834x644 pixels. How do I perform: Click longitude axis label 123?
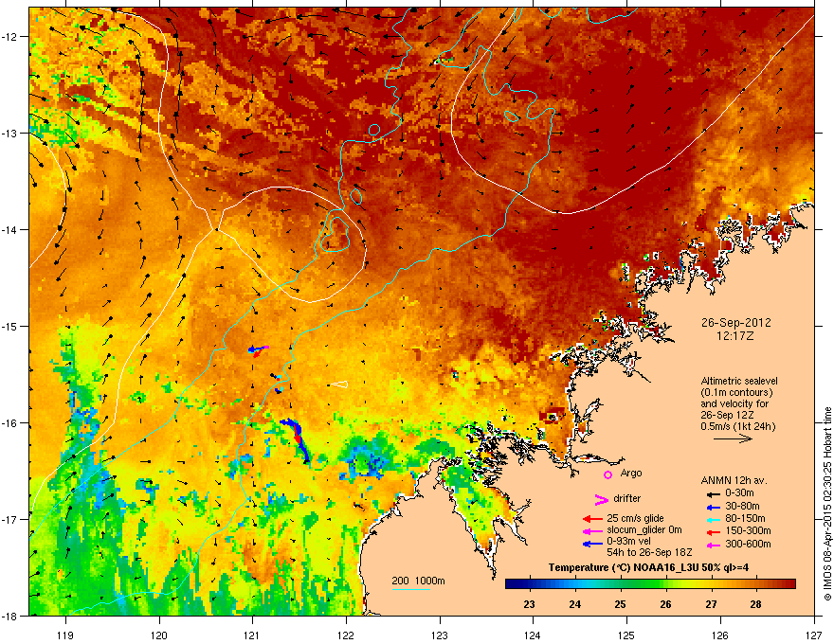440,635
